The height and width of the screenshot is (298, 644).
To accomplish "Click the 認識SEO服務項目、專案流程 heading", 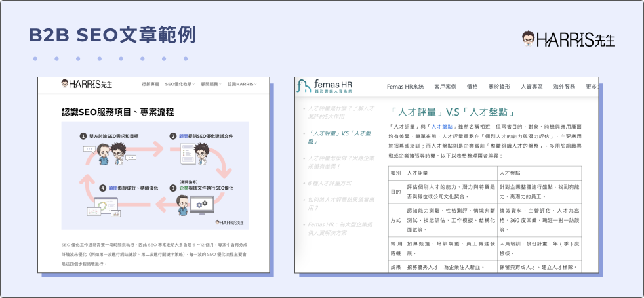I will [117, 112].
